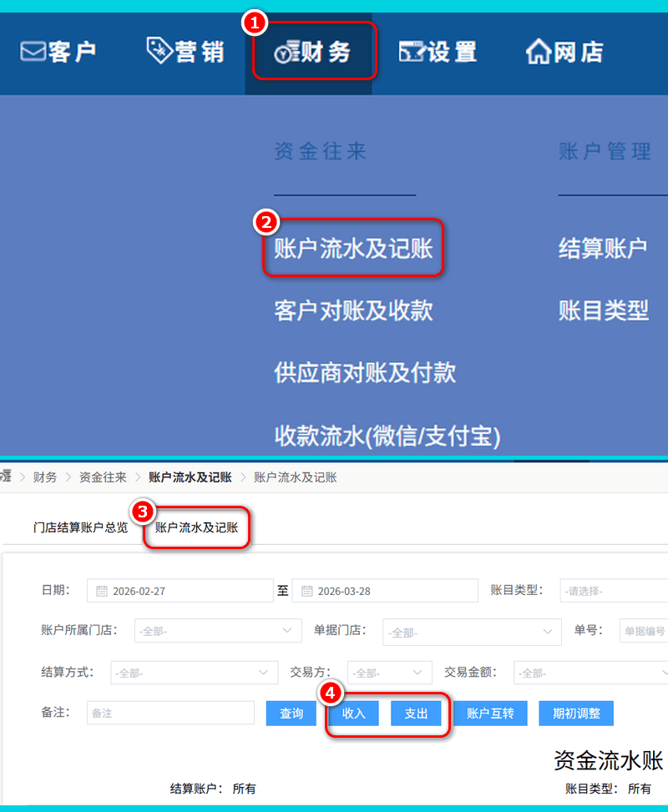Click the 备注 remarks input field
Image resolution: width=668 pixels, height=812 pixels.
pos(170,714)
